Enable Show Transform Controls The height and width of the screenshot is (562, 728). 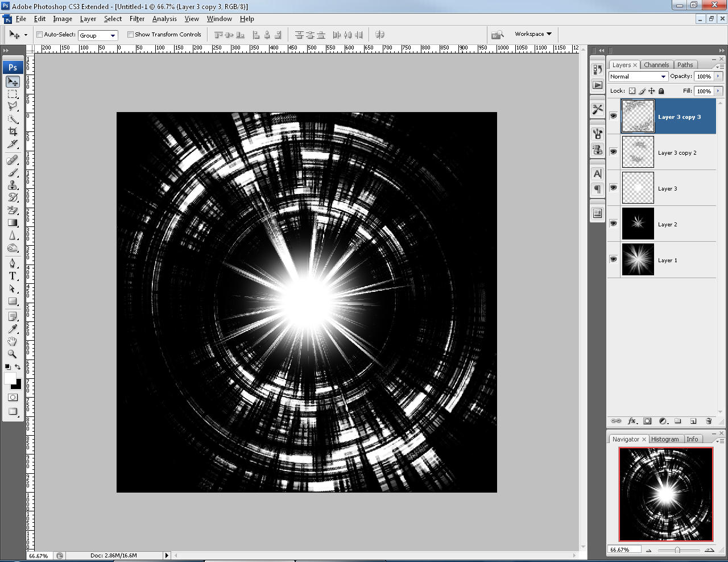130,34
